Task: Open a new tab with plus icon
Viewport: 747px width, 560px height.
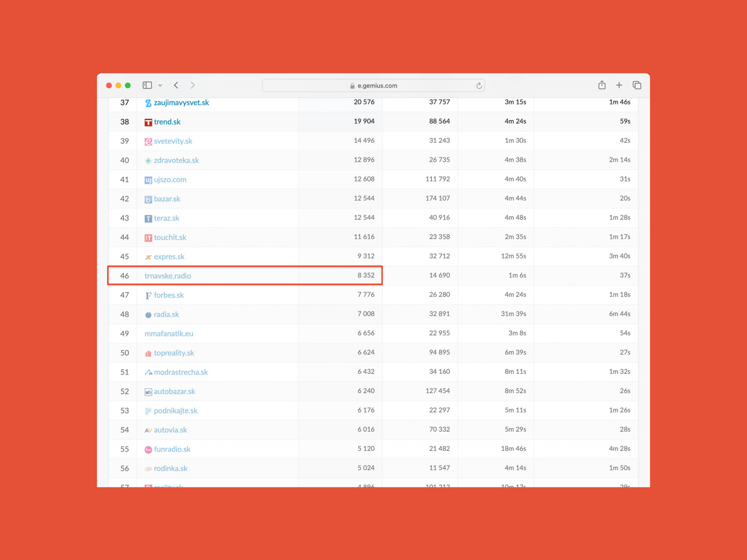Action: click(x=619, y=85)
